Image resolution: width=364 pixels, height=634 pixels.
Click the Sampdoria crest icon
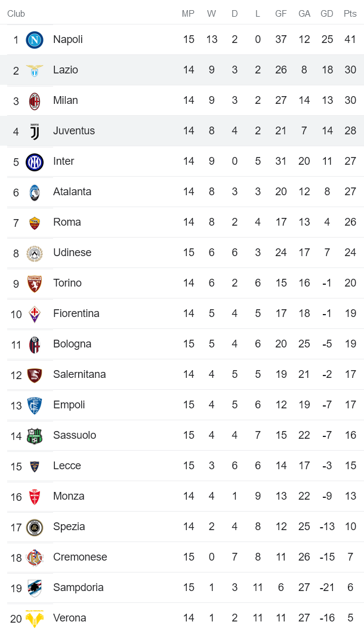click(x=35, y=588)
